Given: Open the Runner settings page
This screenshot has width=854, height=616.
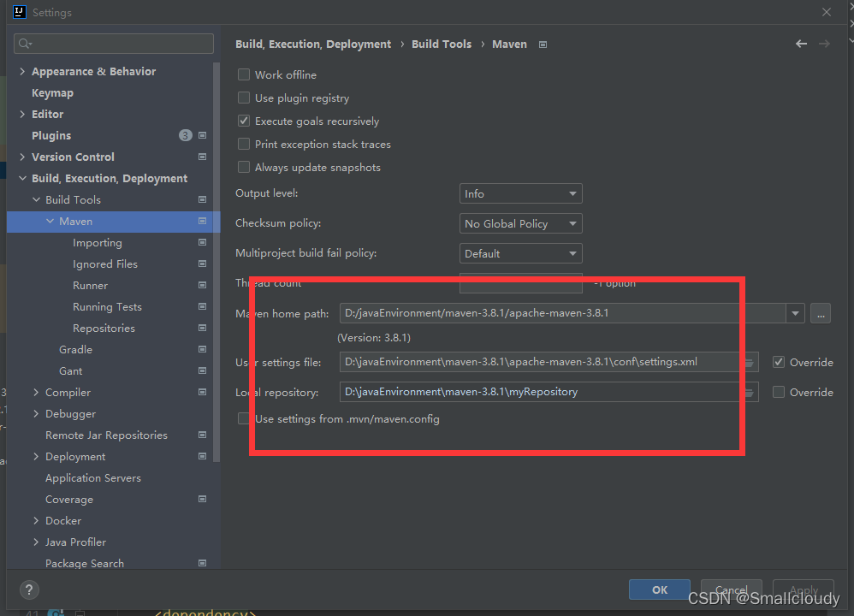Looking at the screenshot, I should click(91, 286).
